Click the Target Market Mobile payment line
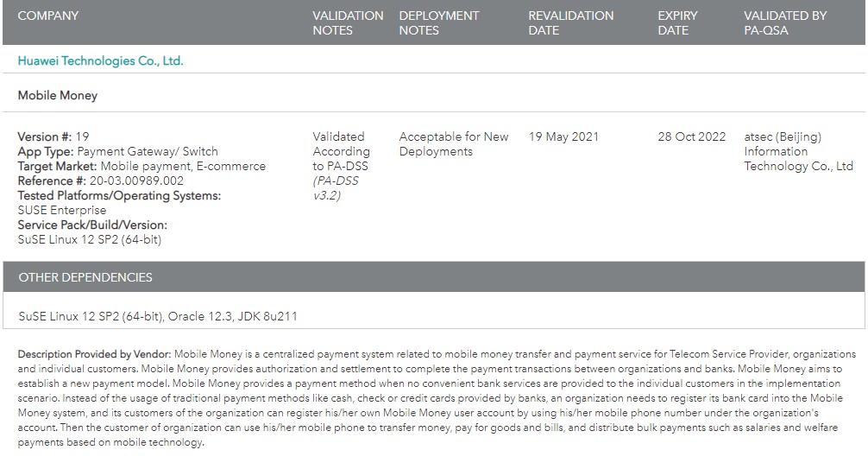 coord(142,166)
